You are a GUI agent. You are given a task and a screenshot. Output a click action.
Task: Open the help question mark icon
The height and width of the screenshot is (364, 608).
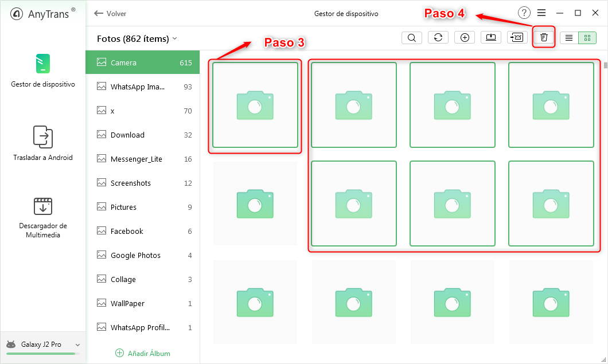pos(523,13)
